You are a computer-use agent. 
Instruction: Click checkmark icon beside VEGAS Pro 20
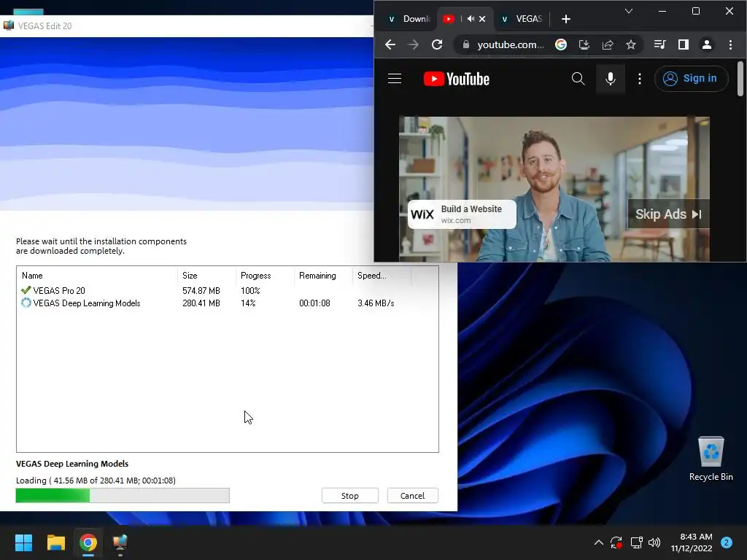(x=26, y=290)
